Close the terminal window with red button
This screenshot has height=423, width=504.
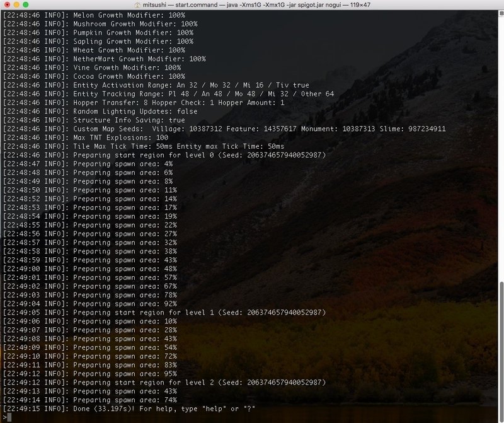point(7,5)
